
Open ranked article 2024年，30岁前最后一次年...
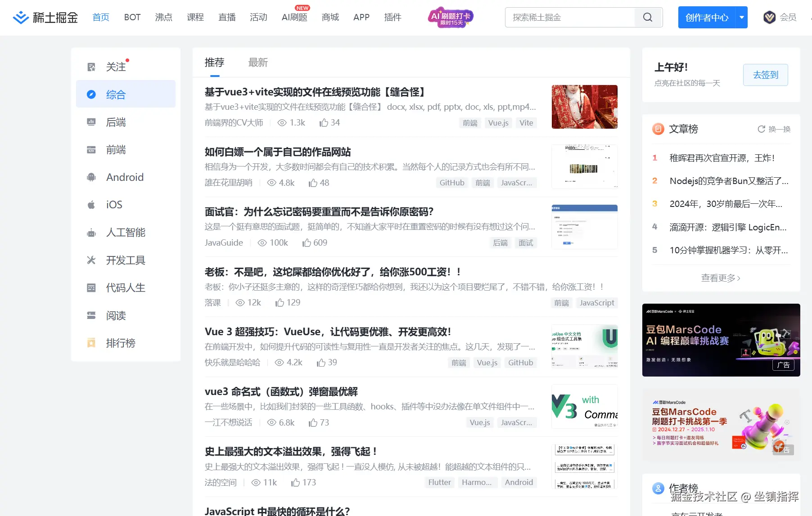coord(726,204)
